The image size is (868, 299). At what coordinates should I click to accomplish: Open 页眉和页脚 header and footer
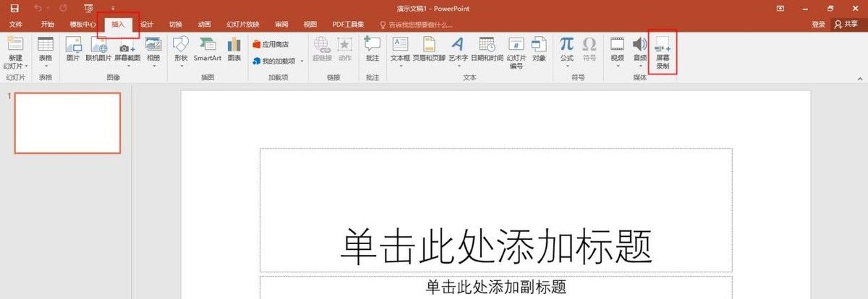click(x=429, y=48)
